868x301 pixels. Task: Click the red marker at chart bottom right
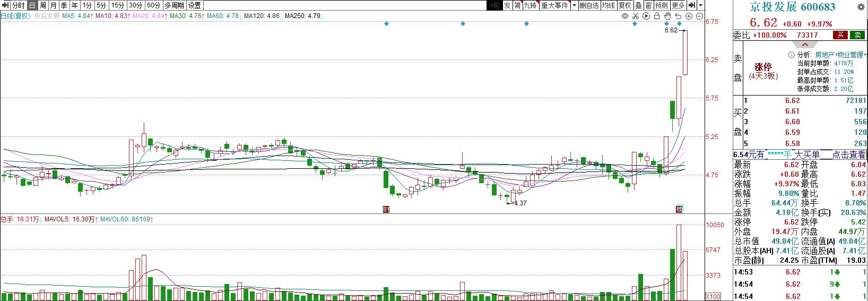pyautogui.click(x=679, y=209)
